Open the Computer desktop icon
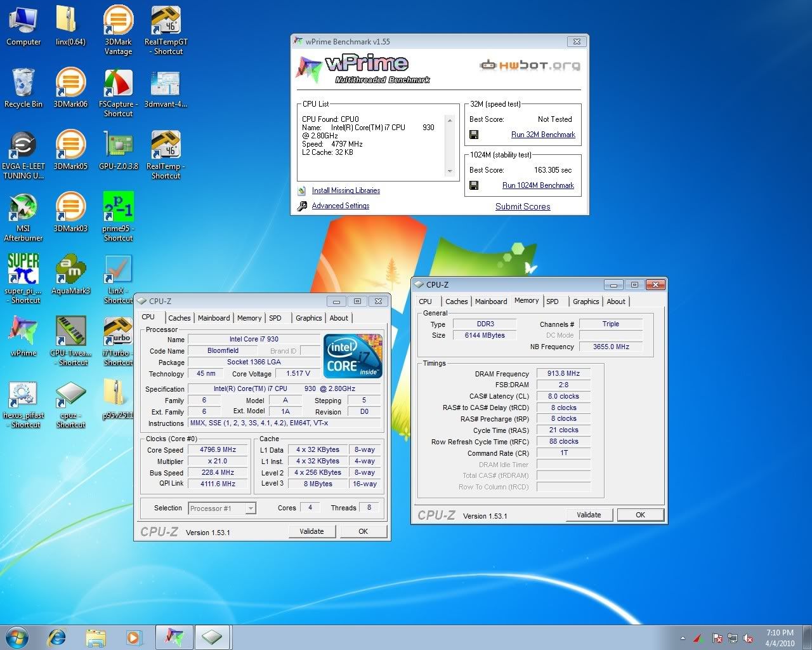This screenshot has height=650, width=812. (x=23, y=25)
